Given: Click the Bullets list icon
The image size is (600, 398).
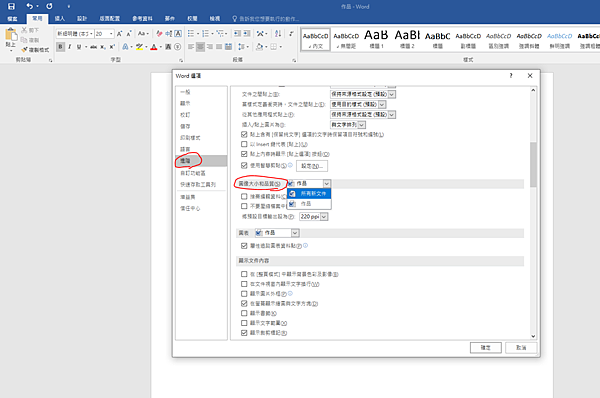Looking at the screenshot, I should (191, 34).
